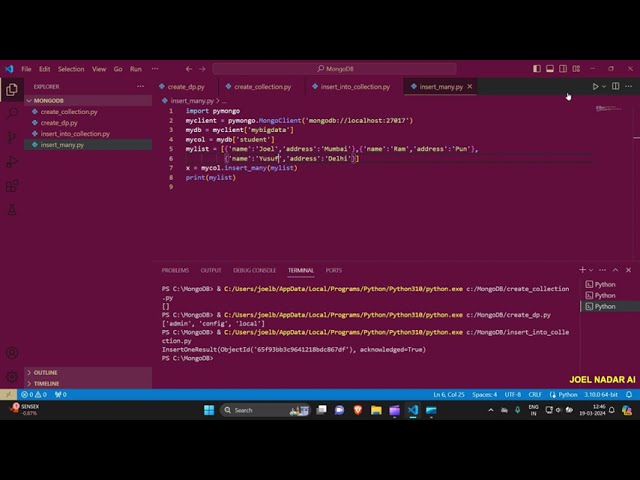The height and width of the screenshot is (480, 640).
Task: Switch to the OUTPUT panel tab
Action: (211, 270)
